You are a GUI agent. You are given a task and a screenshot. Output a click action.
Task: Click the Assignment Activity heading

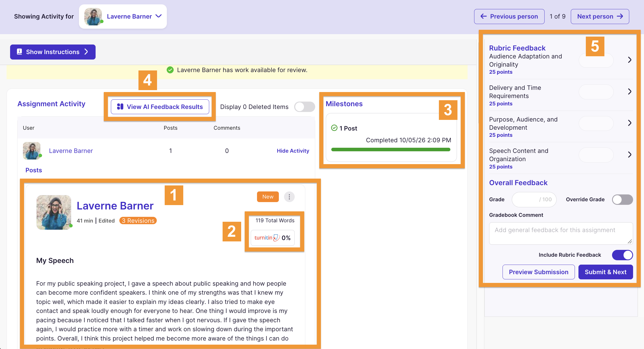pos(51,104)
